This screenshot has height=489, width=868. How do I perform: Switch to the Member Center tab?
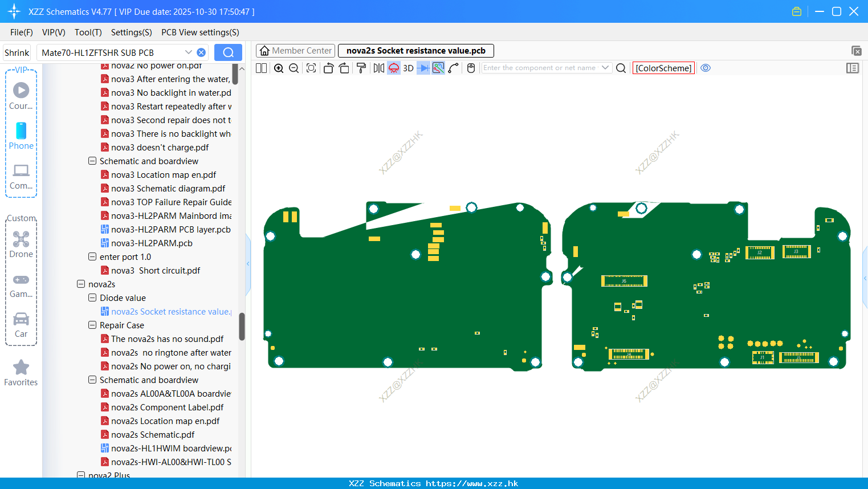[296, 51]
